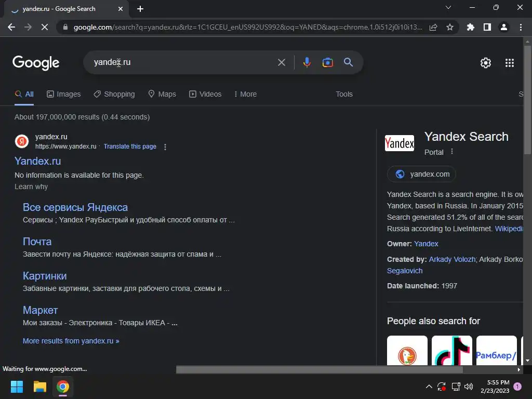Bookmark this page with the star
This screenshot has width=532, height=399.
coord(450,27)
